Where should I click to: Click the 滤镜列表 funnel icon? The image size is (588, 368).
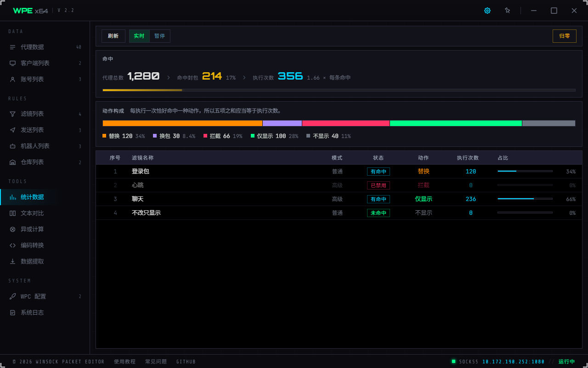[x=12, y=114]
